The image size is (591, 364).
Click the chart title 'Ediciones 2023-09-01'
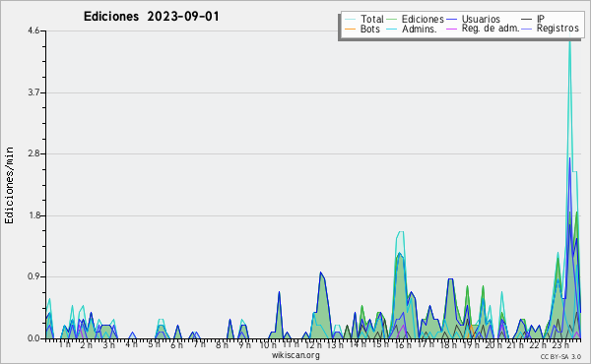pyautogui.click(x=151, y=17)
